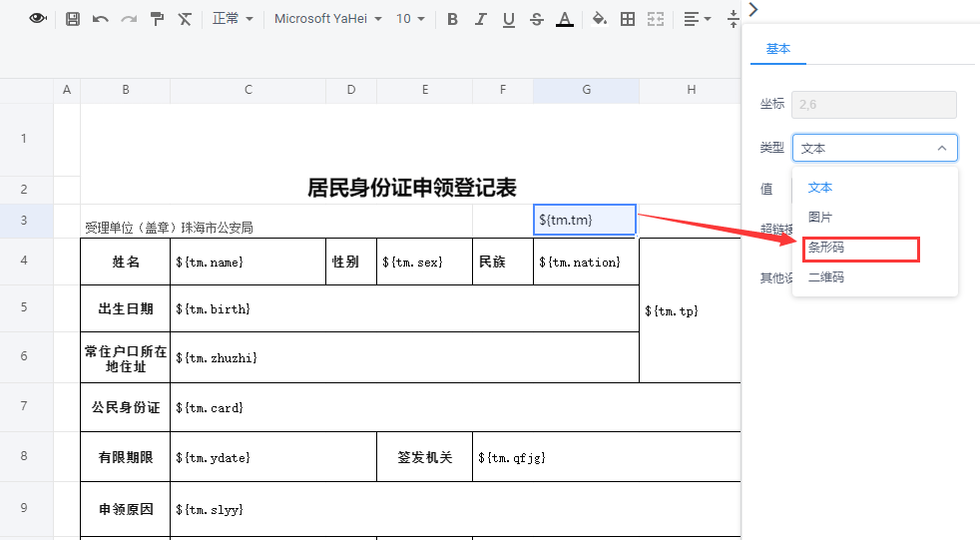Select row 3 header
The height and width of the screenshot is (540, 980).
(24, 220)
